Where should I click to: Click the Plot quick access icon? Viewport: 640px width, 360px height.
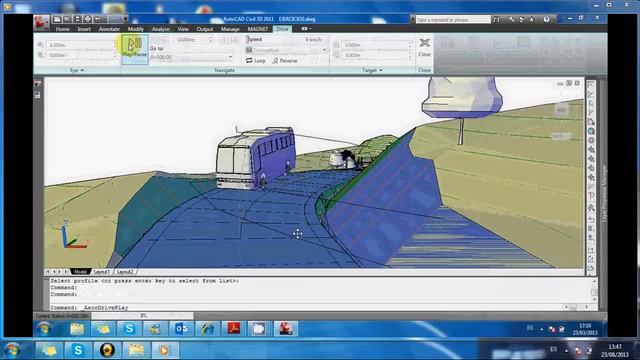pyautogui.click(x=87, y=19)
